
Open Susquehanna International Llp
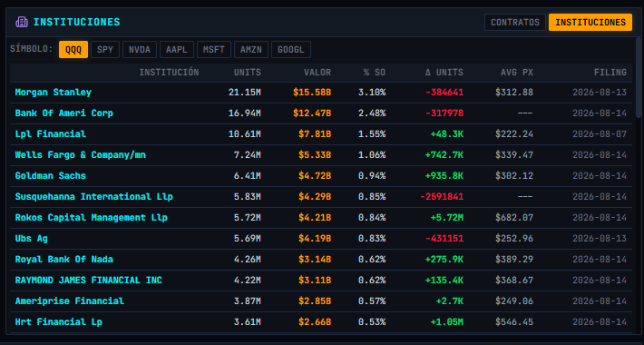click(x=94, y=196)
